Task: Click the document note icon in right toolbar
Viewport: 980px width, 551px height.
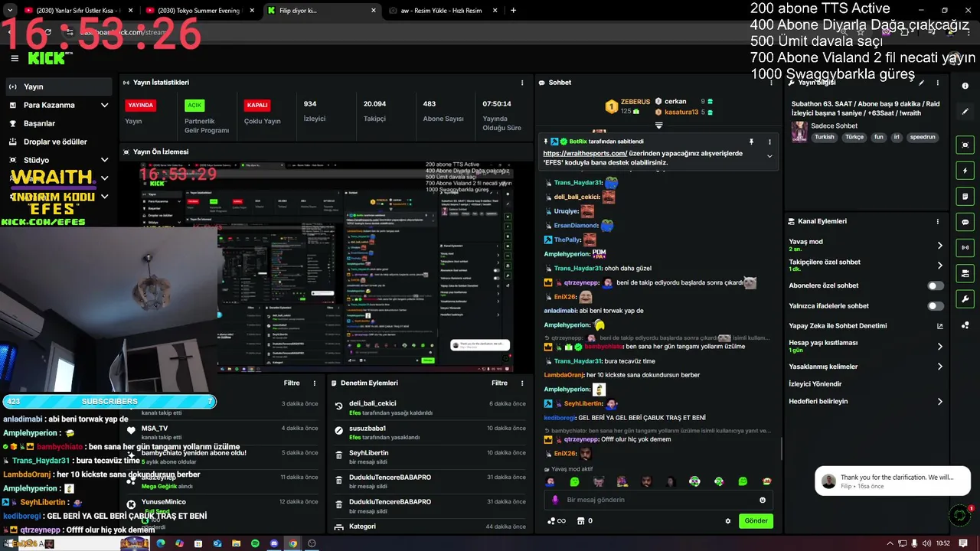Action: 965,197
